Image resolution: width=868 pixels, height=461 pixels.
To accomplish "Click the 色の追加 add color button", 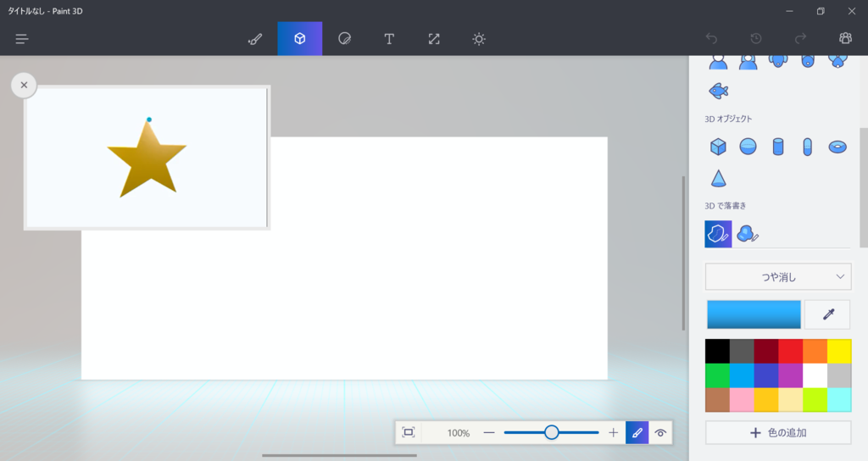I will tap(778, 433).
